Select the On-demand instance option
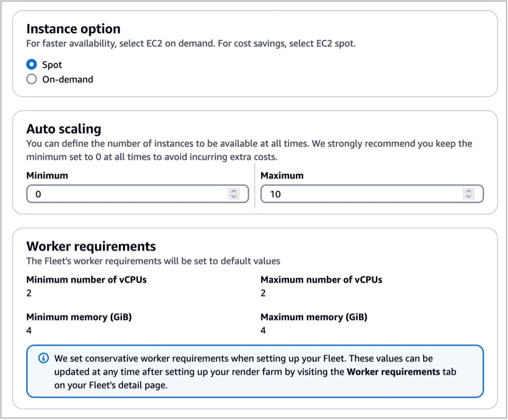 pyautogui.click(x=32, y=79)
